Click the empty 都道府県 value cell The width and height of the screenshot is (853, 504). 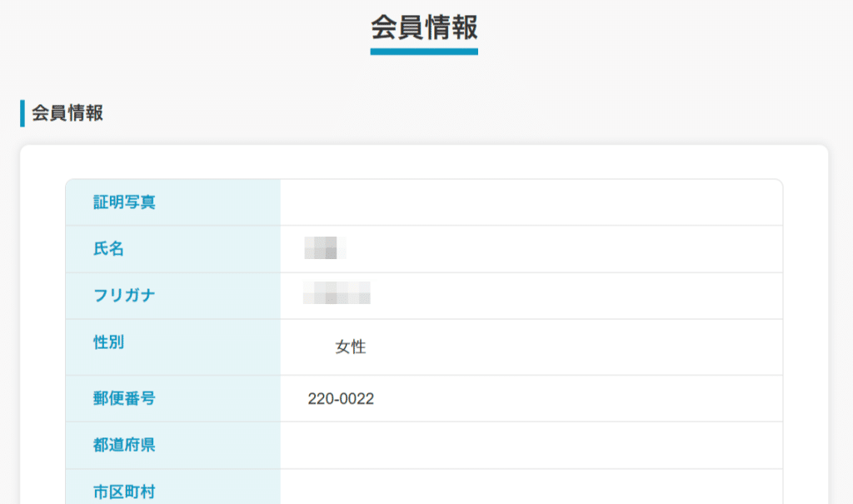click(x=531, y=445)
